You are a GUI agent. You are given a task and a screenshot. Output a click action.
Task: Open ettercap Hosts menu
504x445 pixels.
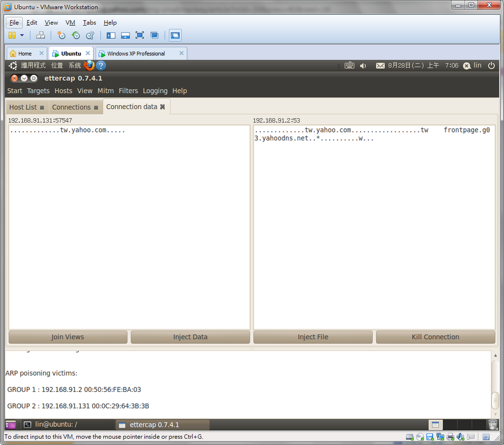pos(63,91)
